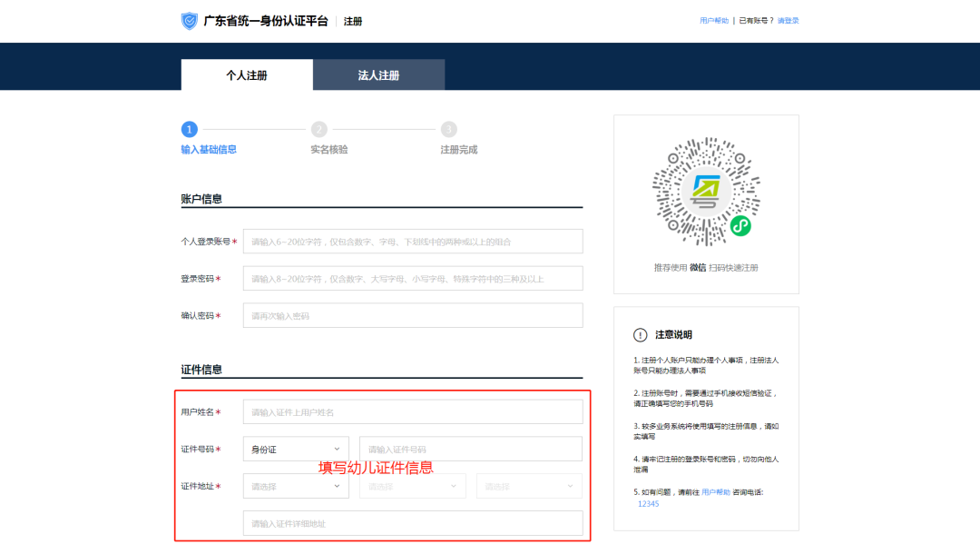Expand the first 证件地址 region dropdown
Viewport: 980px width, 554px height.
click(x=296, y=487)
